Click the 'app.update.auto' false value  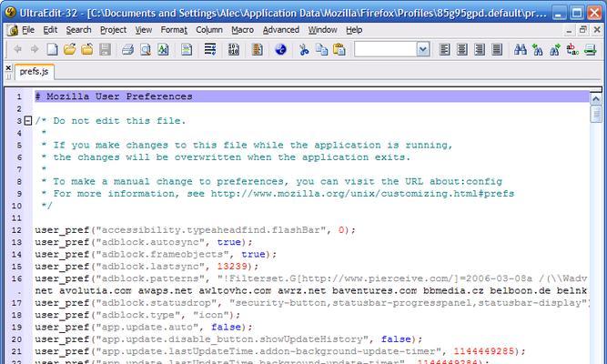coord(226,327)
